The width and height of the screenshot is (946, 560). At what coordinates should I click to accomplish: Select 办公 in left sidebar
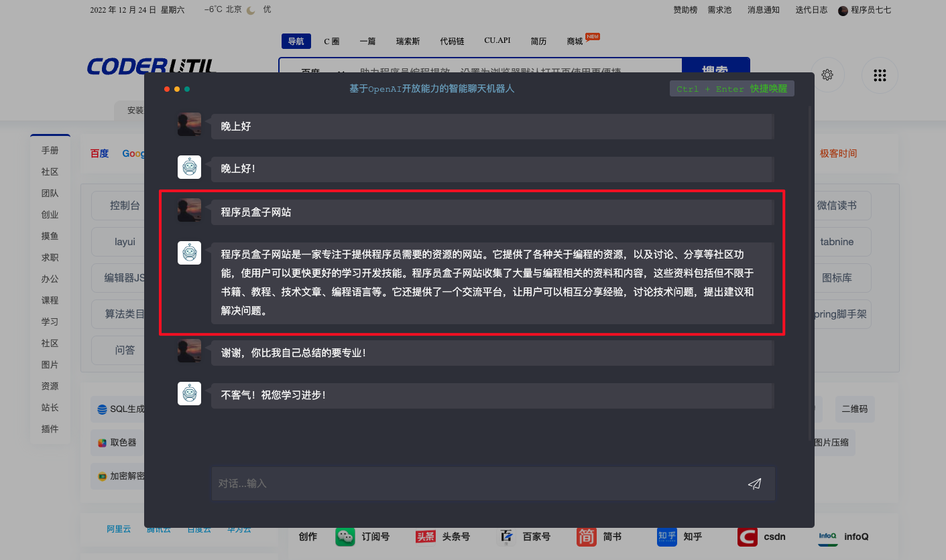50,279
